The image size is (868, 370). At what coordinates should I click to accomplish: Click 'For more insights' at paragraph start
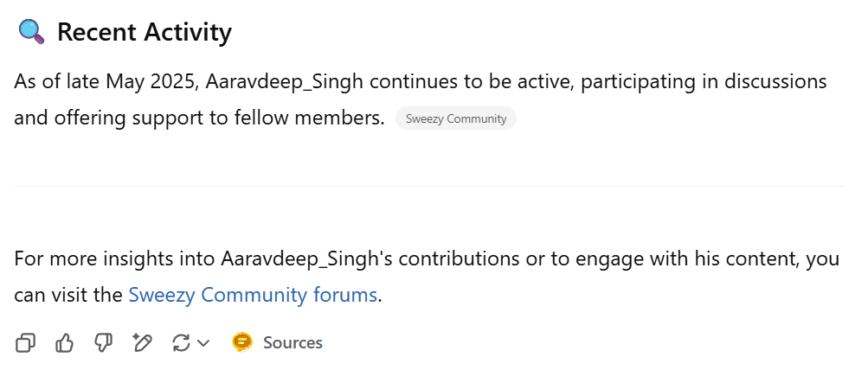pyautogui.click(x=80, y=258)
